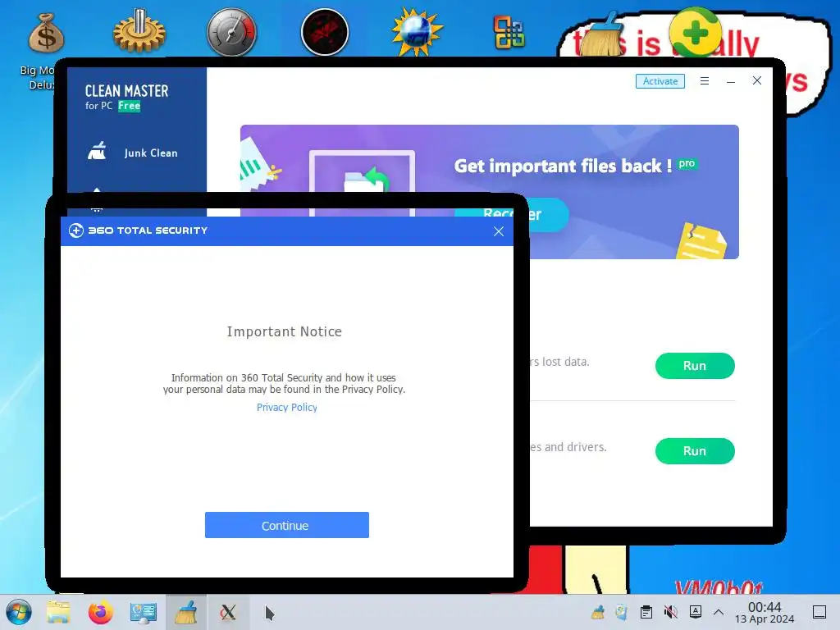Open the Privacy Policy link
840x630 pixels.
(x=286, y=407)
